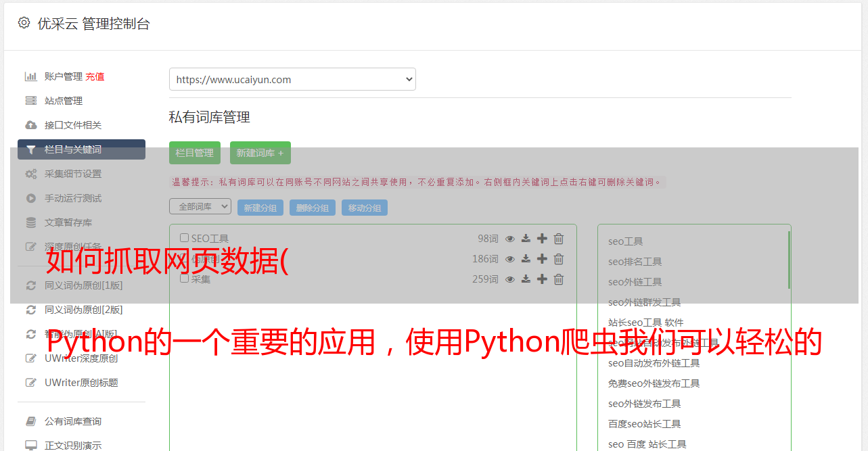868x451 pixels.
Task: Download the SEO工具 word library
Action: pos(526,239)
